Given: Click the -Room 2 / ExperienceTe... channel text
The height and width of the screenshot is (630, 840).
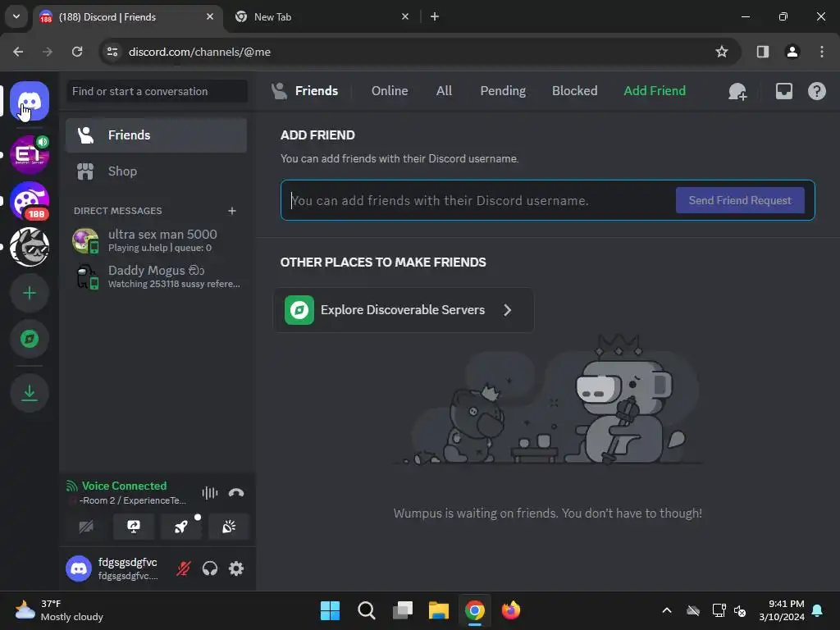Looking at the screenshot, I should coord(132,500).
